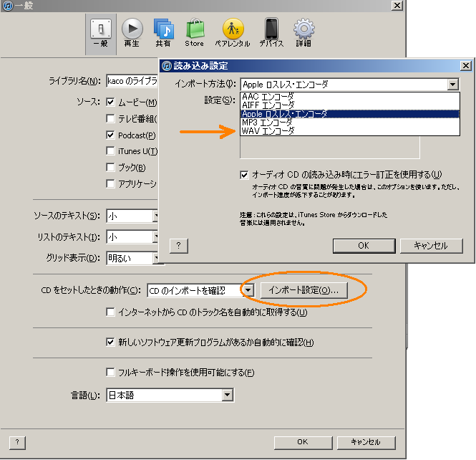476x460 pixels.
Task: Select Apple ロスレス・エンコーダ from the list
Action: [350, 114]
